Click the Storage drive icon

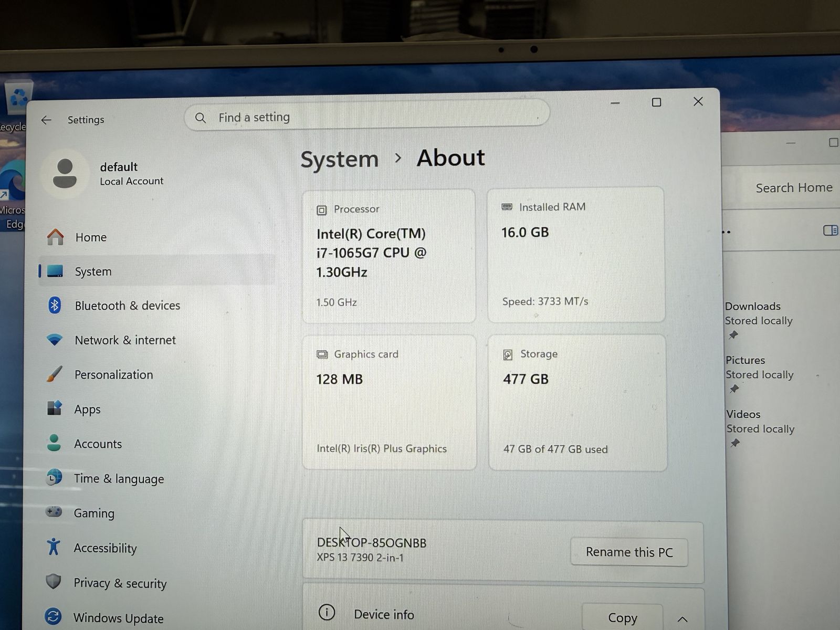pos(508,355)
